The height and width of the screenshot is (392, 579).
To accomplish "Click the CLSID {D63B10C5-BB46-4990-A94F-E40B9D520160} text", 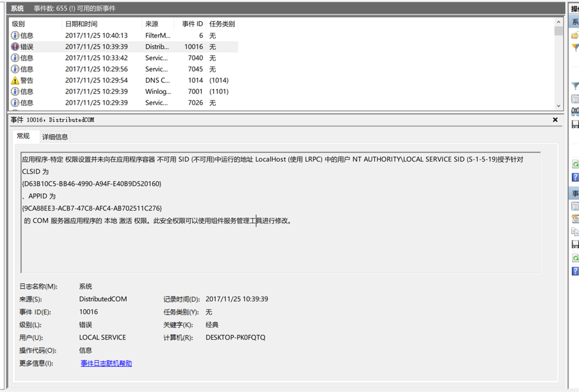I will coord(92,184).
